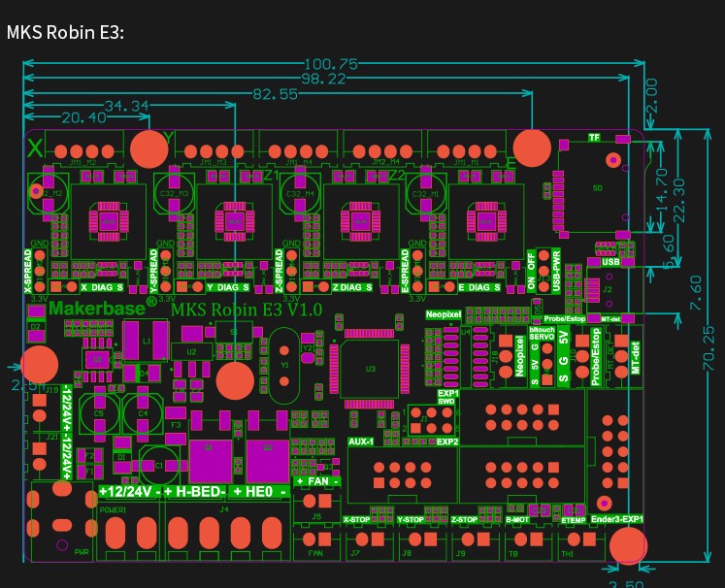Select the Y-STOP endstop label
This screenshot has height=588, width=725.
pyautogui.click(x=411, y=519)
